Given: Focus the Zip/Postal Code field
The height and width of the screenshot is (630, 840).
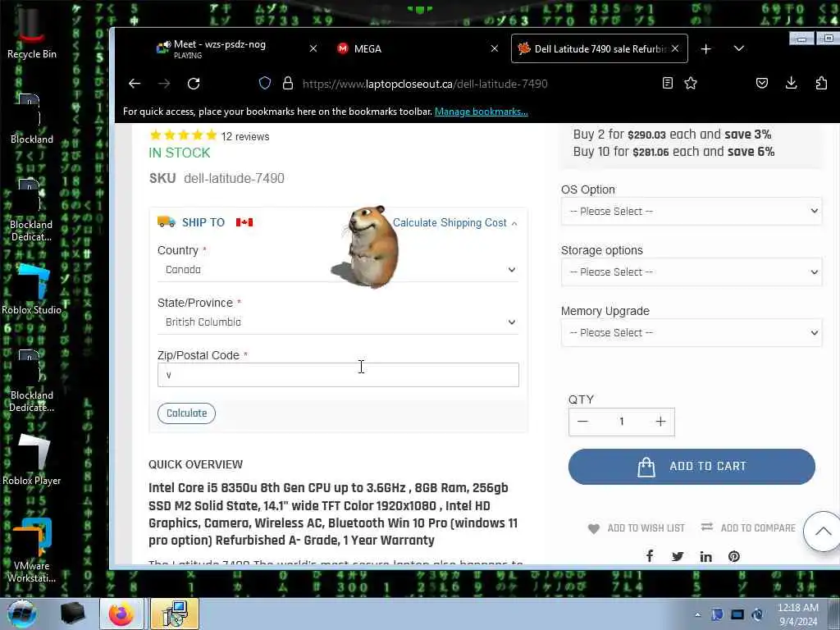Looking at the screenshot, I should click(x=338, y=374).
